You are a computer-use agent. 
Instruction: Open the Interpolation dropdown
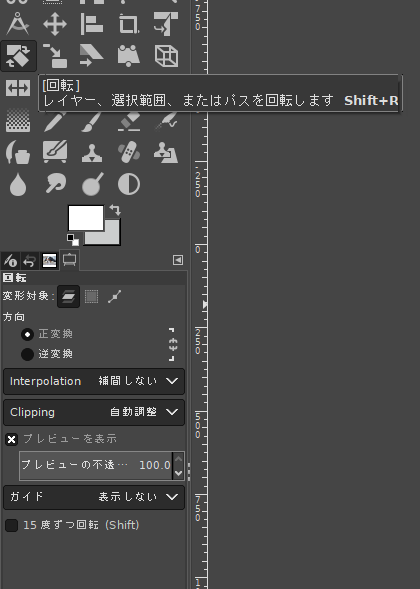[94, 381]
